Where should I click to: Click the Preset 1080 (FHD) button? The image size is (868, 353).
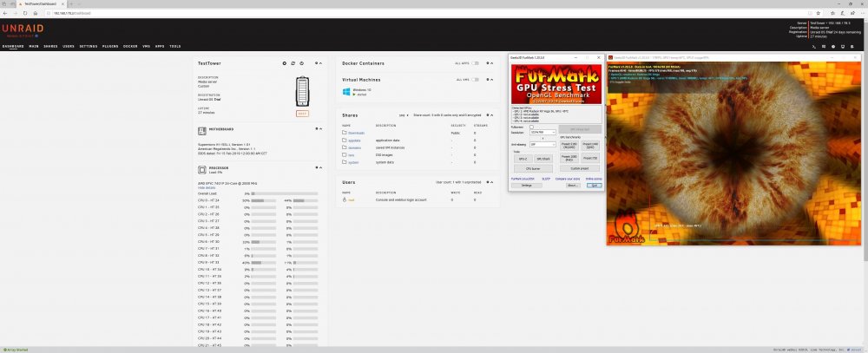569,158
